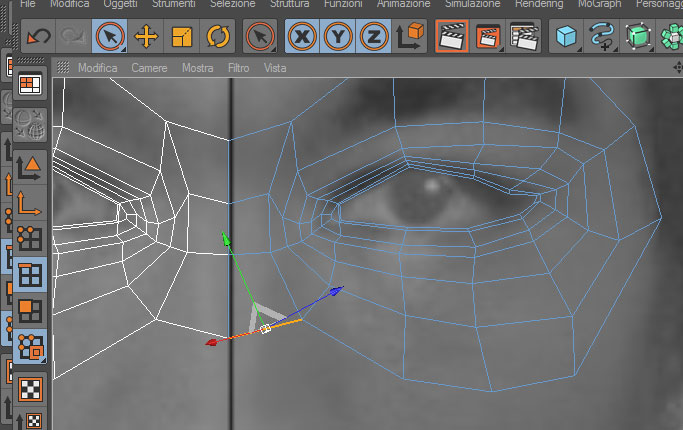Open the Strumenti menu
The height and width of the screenshot is (430, 683).
(173, 4)
